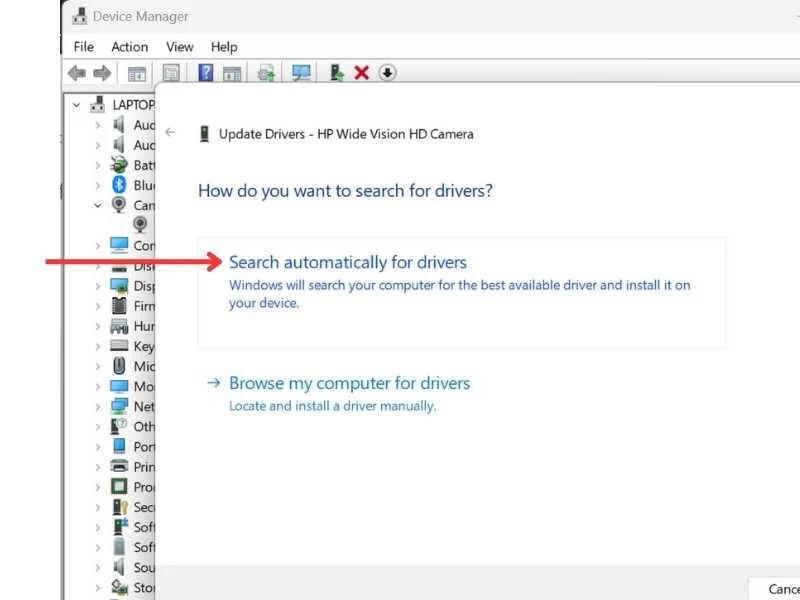Image resolution: width=800 pixels, height=600 pixels.
Task: Click the Other devices question-mark icon
Action: click(x=119, y=426)
